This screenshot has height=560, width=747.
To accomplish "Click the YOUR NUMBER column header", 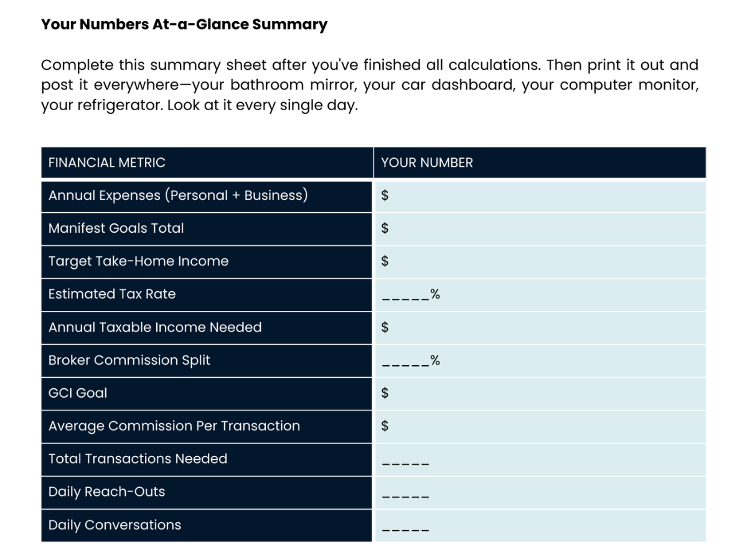I will [427, 163].
